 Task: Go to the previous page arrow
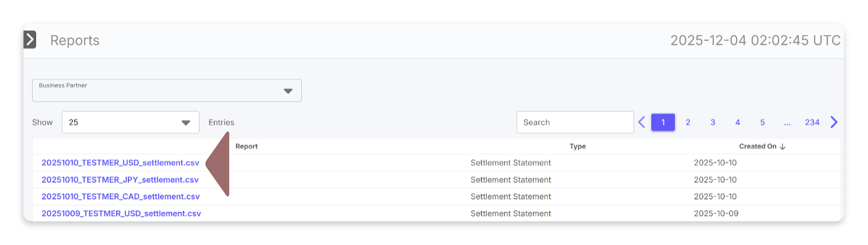[641, 122]
